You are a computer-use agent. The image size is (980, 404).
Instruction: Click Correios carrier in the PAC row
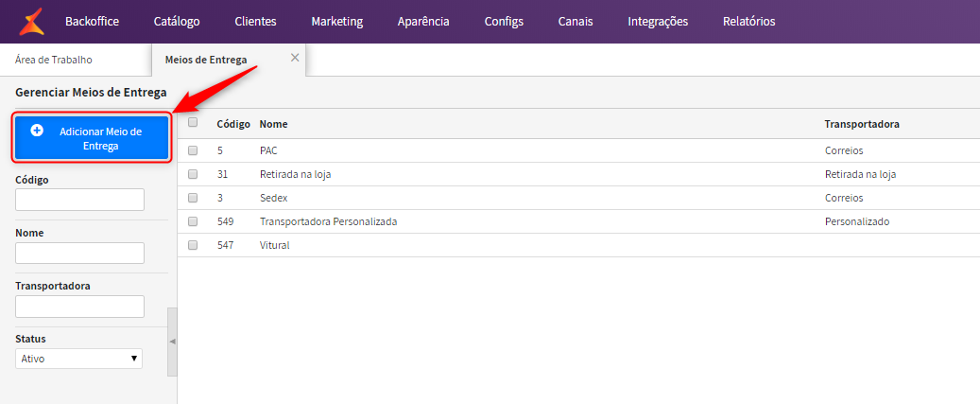click(844, 150)
